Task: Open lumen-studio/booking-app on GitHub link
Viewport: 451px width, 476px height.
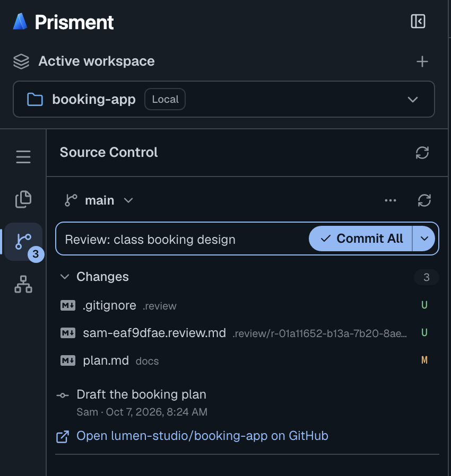Action: click(x=202, y=436)
